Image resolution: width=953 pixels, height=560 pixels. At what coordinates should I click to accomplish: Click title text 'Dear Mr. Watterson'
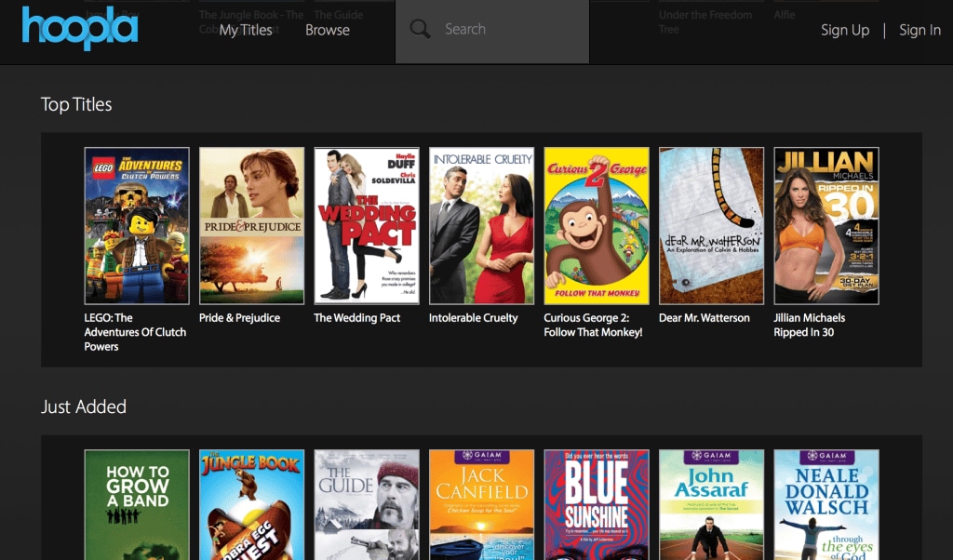click(x=704, y=317)
